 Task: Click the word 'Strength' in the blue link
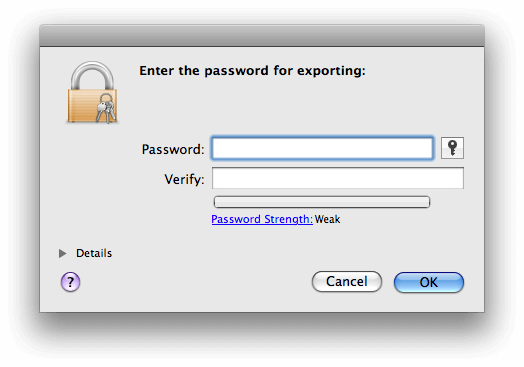288,219
